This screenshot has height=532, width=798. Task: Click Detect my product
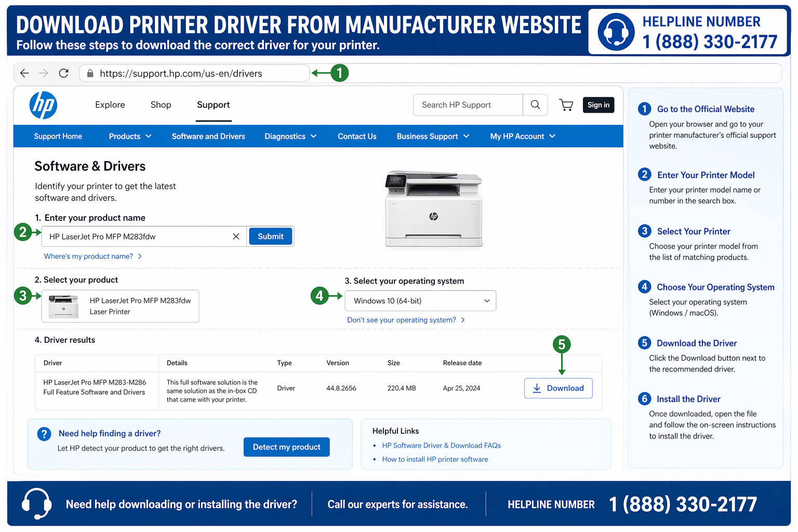pos(286,447)
